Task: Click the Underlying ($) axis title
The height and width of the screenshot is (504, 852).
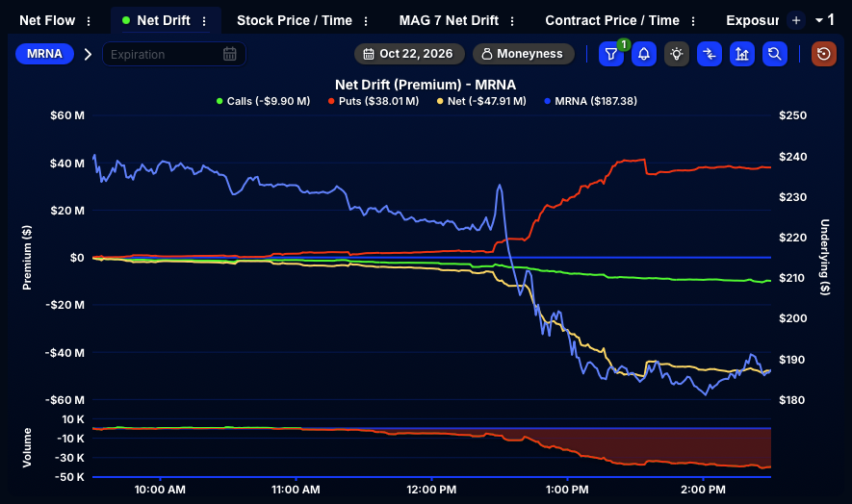Action: [x=825, y=257]
